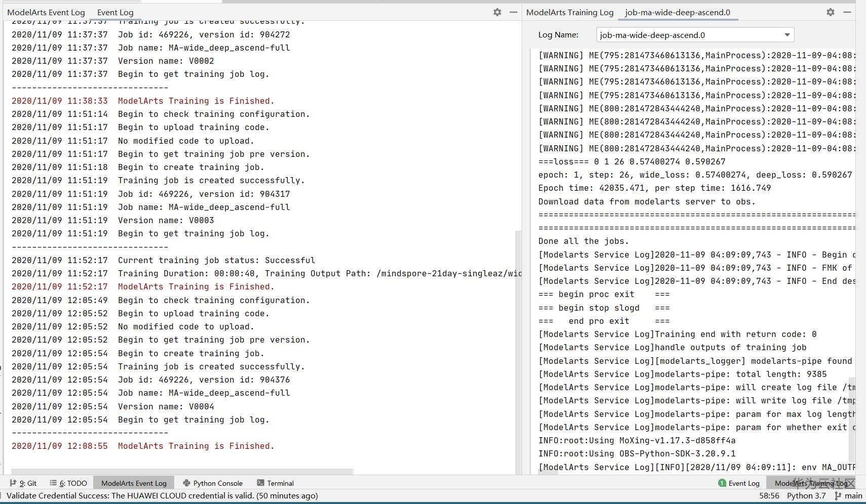
Task: Click the 'Done all the jobs.' line
Action: tap(583, 241)
